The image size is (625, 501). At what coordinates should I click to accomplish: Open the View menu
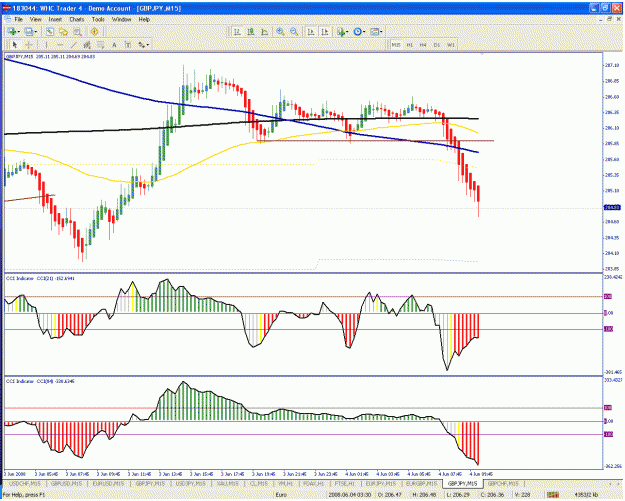click(35, 19)
